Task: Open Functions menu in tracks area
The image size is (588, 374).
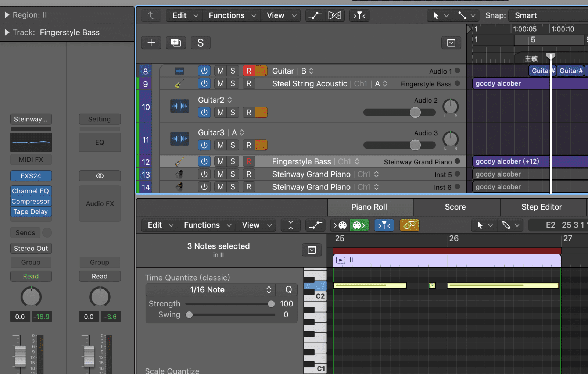Action: tap(232, 15)
